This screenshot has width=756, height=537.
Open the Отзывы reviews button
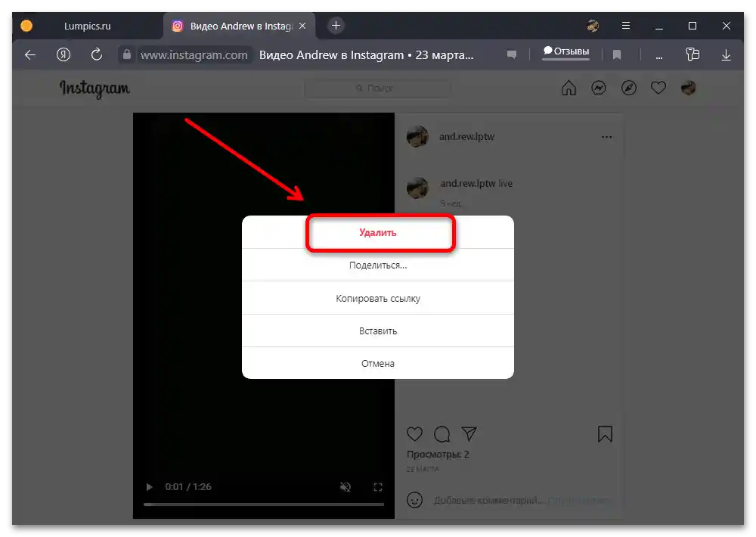pyautogui.click(x=566, y=51)
